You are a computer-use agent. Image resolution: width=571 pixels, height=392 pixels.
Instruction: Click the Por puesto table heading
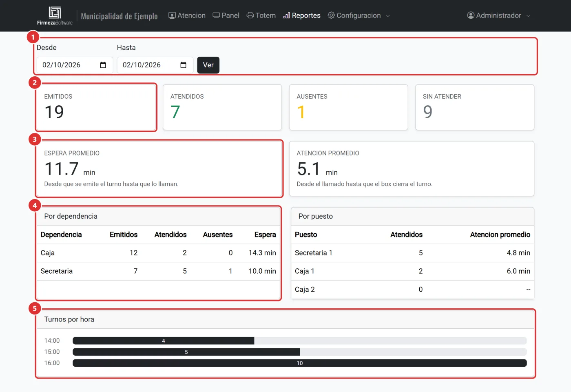tap(316, 216)
